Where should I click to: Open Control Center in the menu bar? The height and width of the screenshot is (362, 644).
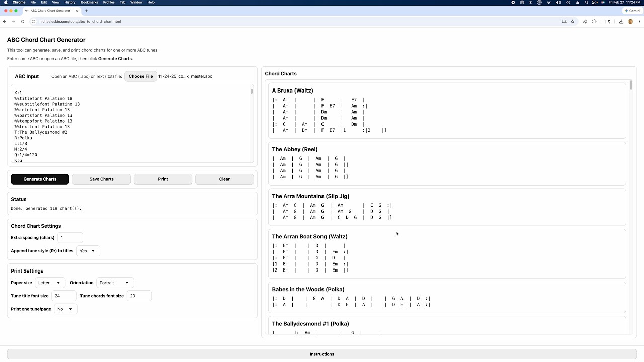594,2
